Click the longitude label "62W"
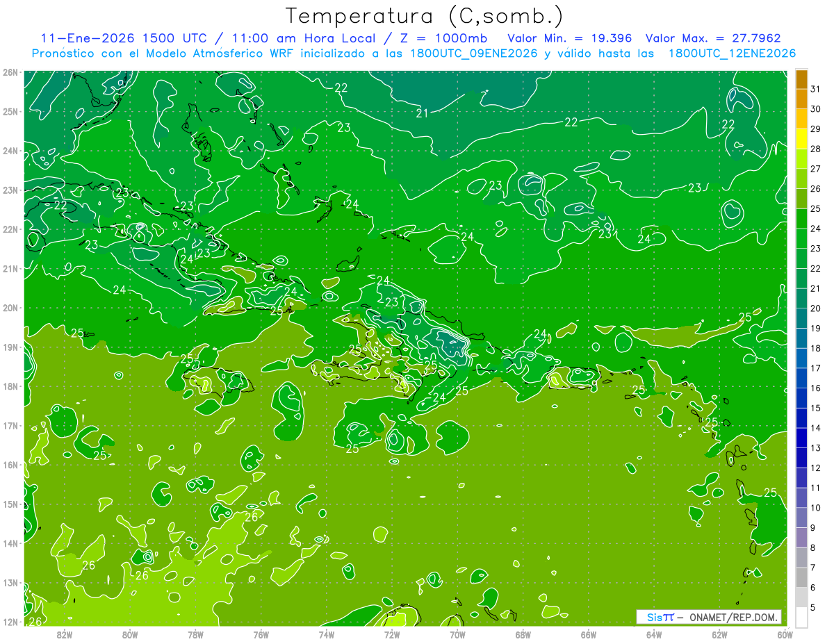834x644 pixels. [719, 634]
